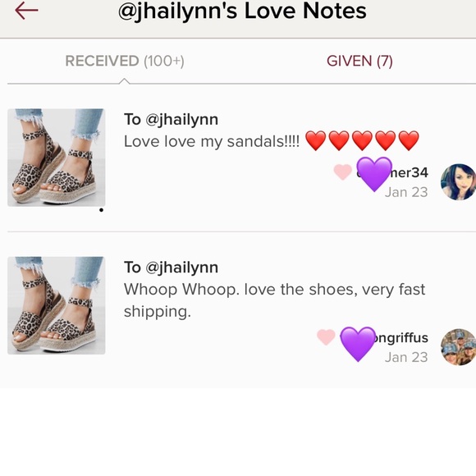Viewport: 476px width, 476px height.
Task: Tap the back arrow icon
Action: pyautogui.click(x=26, y=10)
